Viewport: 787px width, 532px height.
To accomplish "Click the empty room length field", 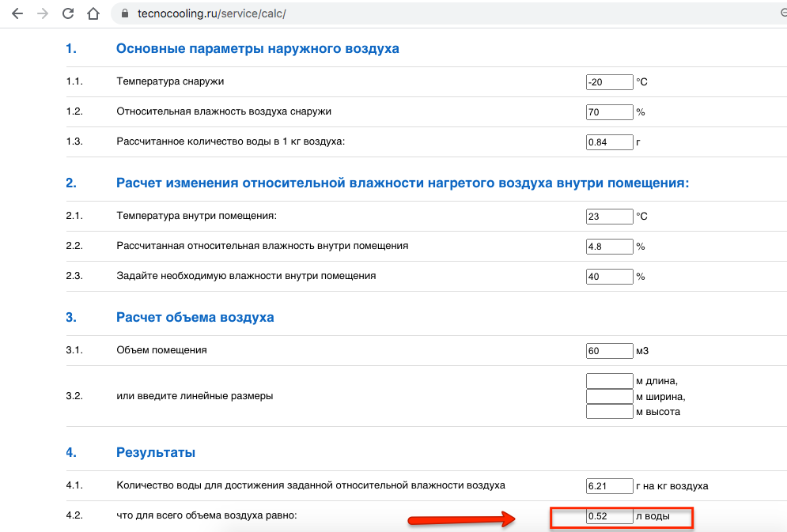I will [x=609, y=381].
